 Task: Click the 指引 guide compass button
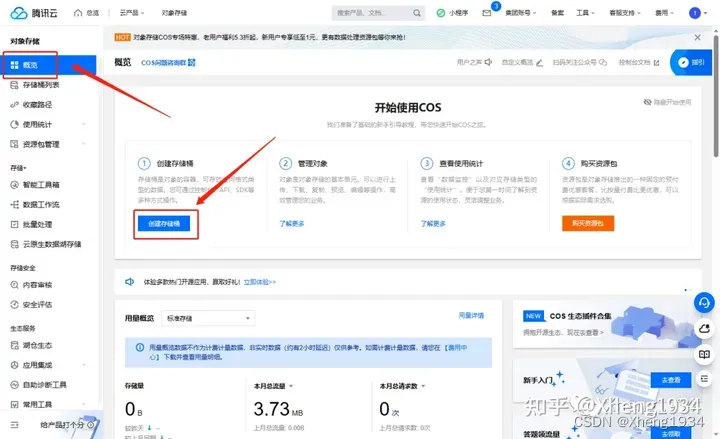(x=692, y=62)
